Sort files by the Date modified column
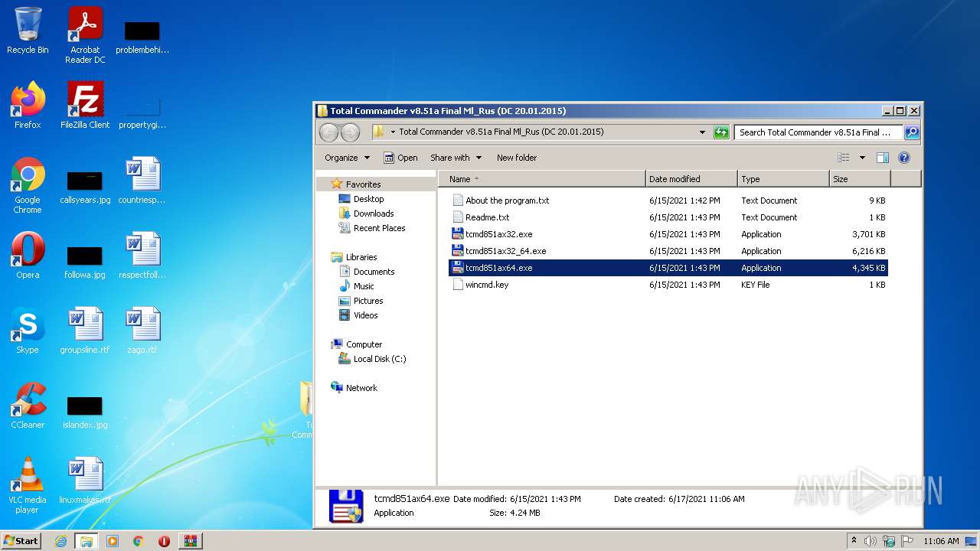The width and height of the screenshot is (980, 551). [692, 179]
